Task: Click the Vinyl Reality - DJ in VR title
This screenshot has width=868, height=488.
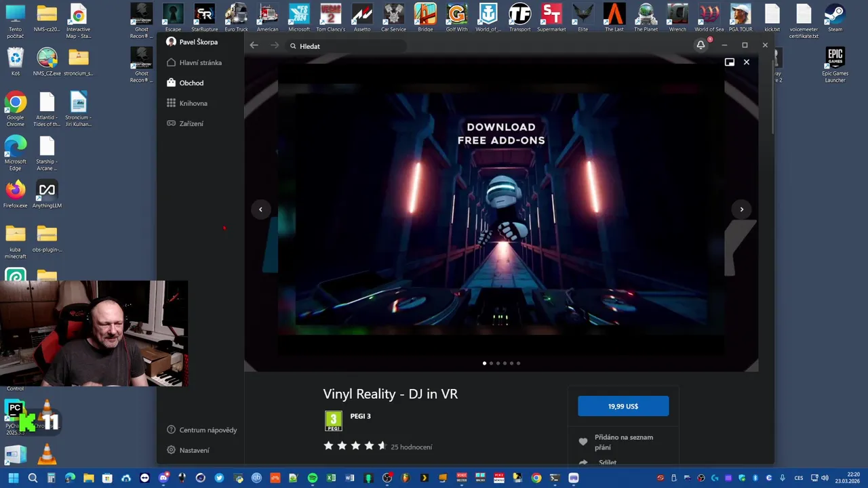Action: 391,394
